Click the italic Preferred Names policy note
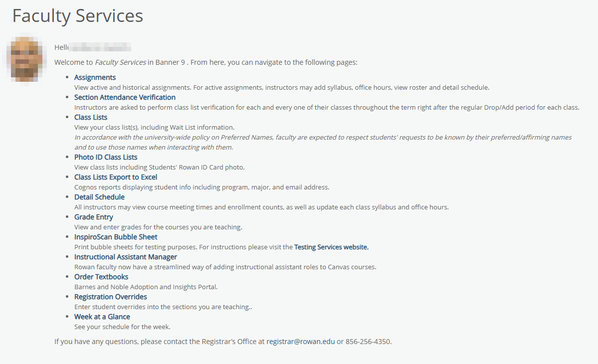This screenshot has width=598, height=364. (x=323, y=142)
